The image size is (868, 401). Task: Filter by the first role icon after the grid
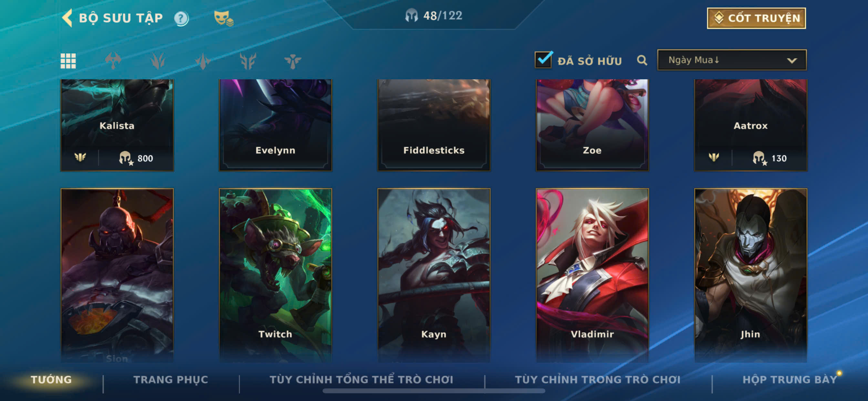point(113,61)
